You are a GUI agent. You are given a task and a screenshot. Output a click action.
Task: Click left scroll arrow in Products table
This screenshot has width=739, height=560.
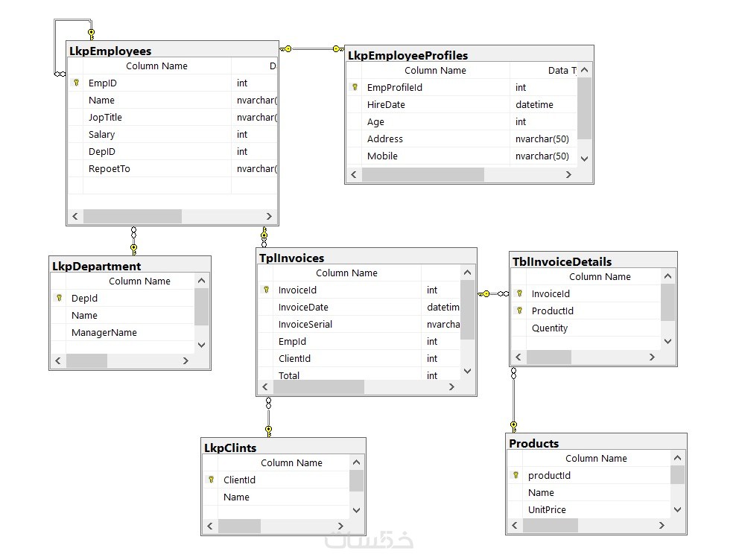point(515,525)
